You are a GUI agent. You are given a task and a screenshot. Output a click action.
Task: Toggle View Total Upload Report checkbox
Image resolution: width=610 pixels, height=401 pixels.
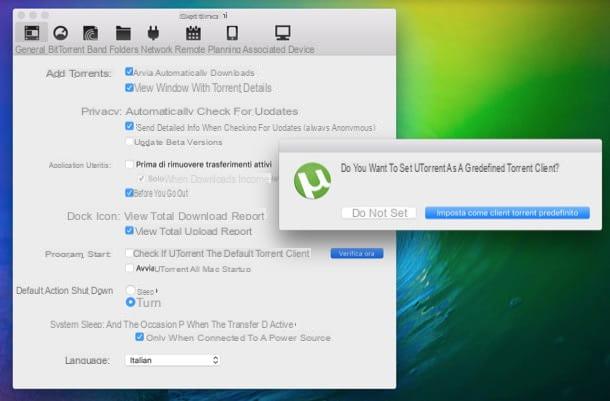click(129, 231)
